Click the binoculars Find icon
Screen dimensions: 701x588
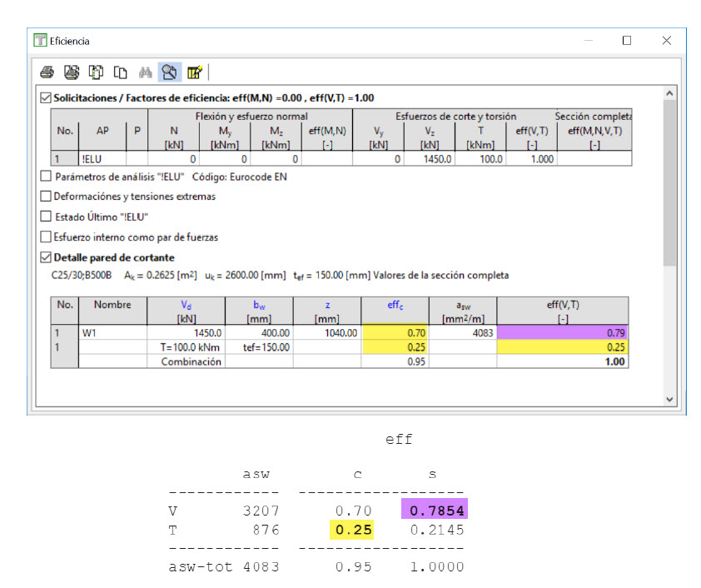click(x=145, y=72)
